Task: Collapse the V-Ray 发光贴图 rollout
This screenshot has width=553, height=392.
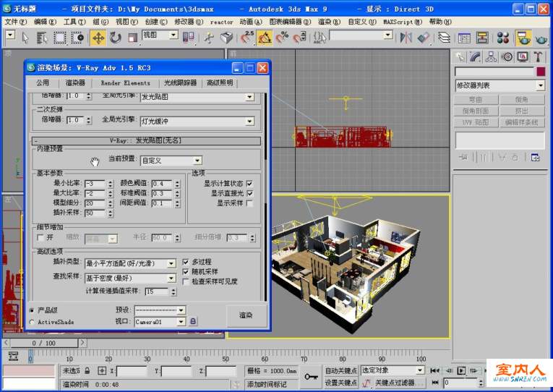Action: click(x=146, y=141)
